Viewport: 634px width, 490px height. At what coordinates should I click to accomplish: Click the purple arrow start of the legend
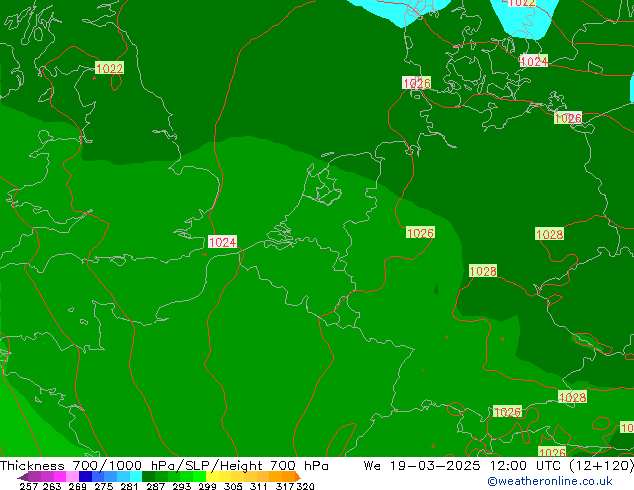(x=23, y=477)
